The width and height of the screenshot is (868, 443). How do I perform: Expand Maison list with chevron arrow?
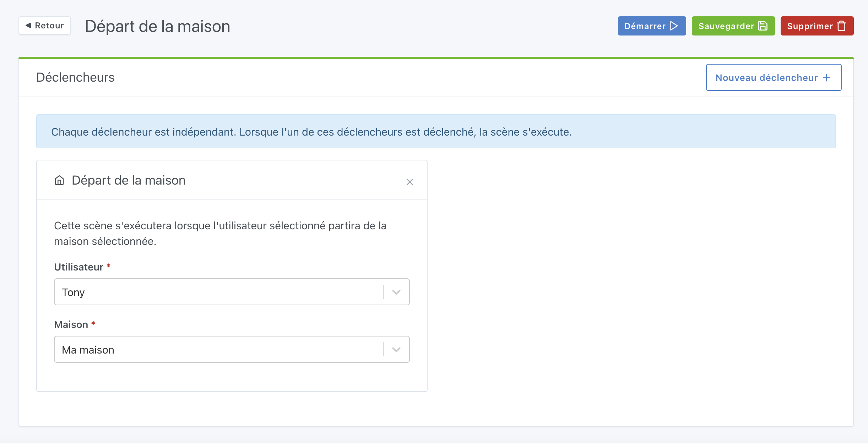click(x=396, y=349)
